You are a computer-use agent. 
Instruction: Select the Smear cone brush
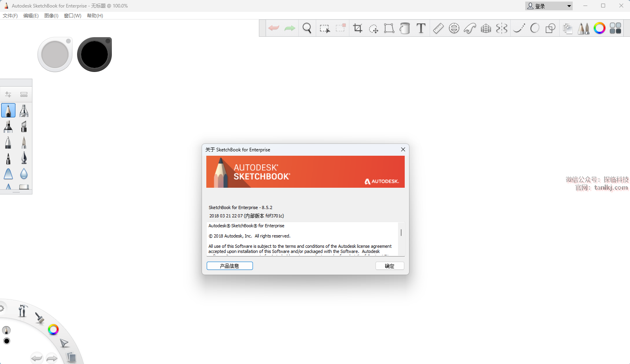coord(8,174)
